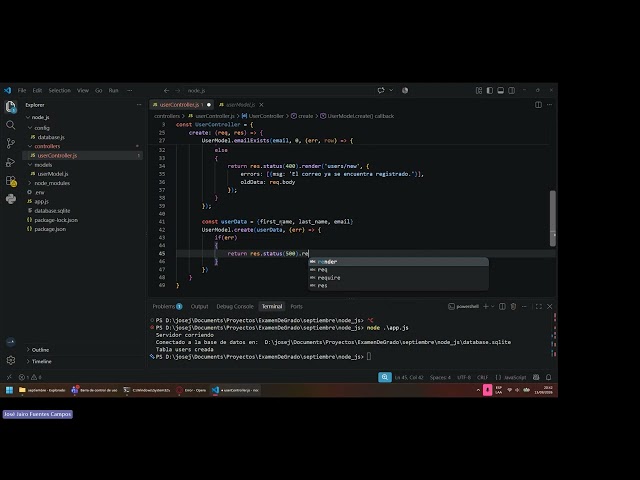
Task: Open the editor More Actions ellipsis
Action: tap(549, 105)
